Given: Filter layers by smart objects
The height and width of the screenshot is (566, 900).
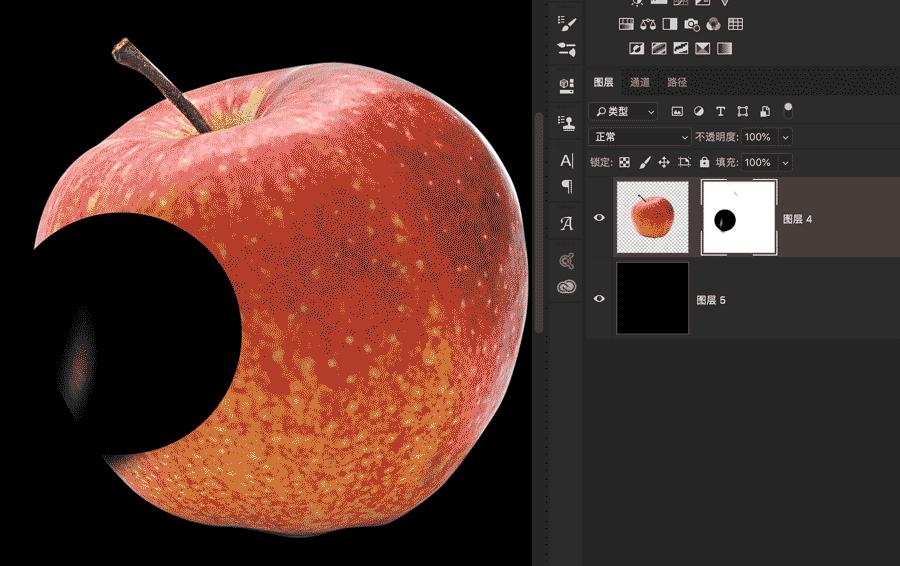Looking at the screenshot, I should pyautogui.click(x=765, y=111).
